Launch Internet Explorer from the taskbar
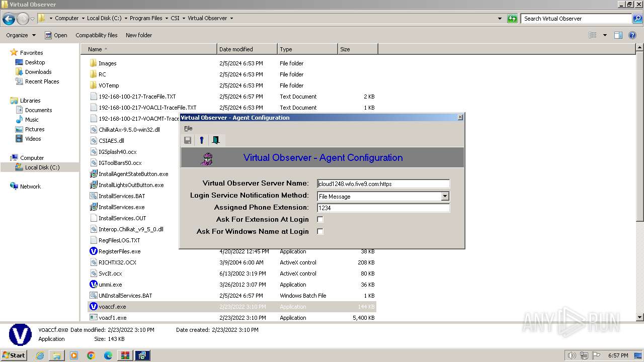The width and height of the screenshot is (644, 362). point(40,355)
